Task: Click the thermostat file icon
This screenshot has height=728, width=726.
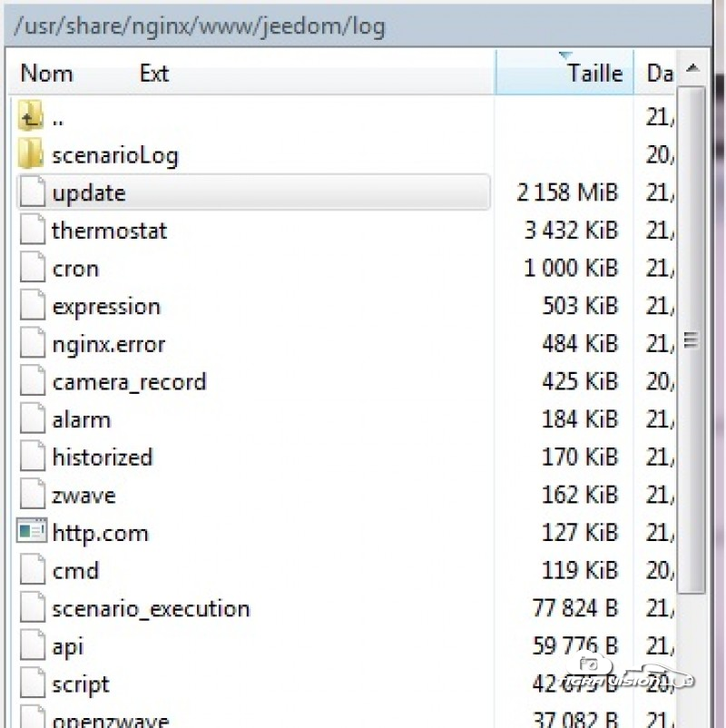Action: click(33, 231)
